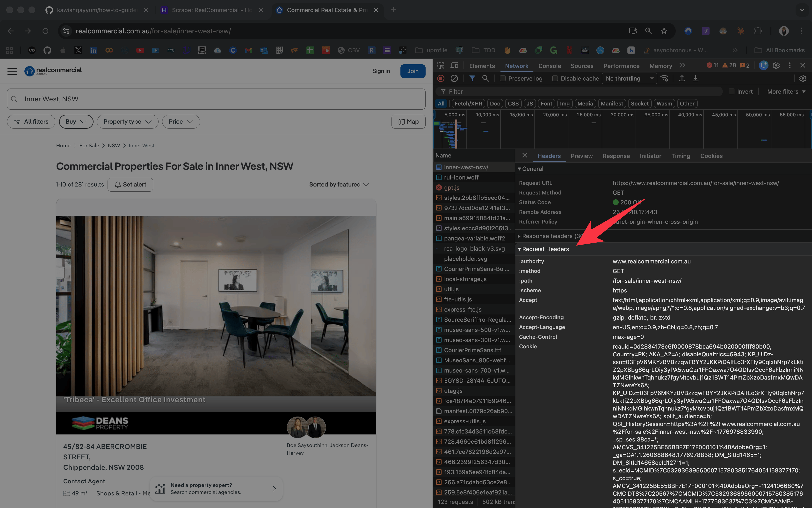Image resolution: width=812 pixels, height=508 pixels.
Task: Open DevTools three-dot menu
Action: click(790, 66)
